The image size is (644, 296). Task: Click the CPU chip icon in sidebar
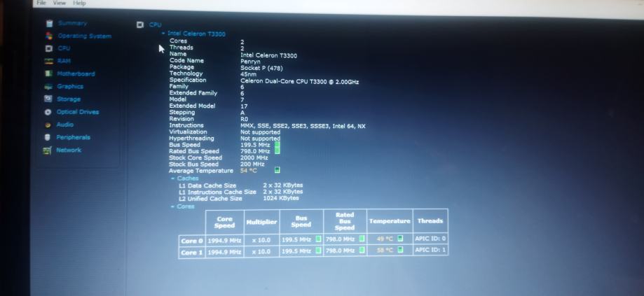point(49,48)
